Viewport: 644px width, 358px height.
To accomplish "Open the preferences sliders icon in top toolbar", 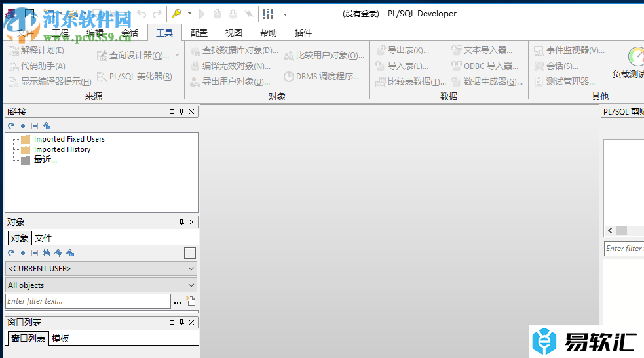I will point(268,14).
